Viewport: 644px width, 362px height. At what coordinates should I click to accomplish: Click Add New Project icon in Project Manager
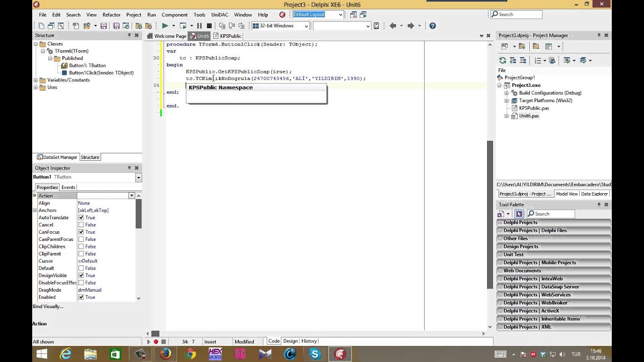tap(504, 46)
